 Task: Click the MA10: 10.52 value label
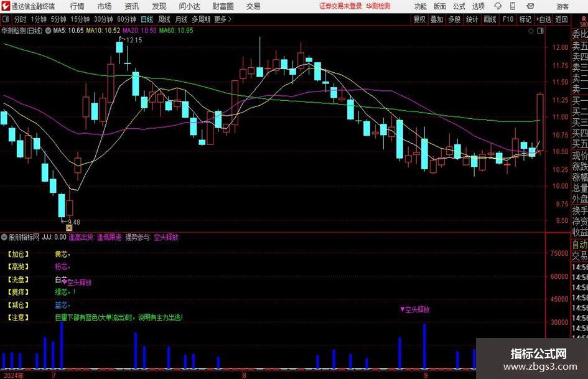pyautogui.click(x=103, y=30)
